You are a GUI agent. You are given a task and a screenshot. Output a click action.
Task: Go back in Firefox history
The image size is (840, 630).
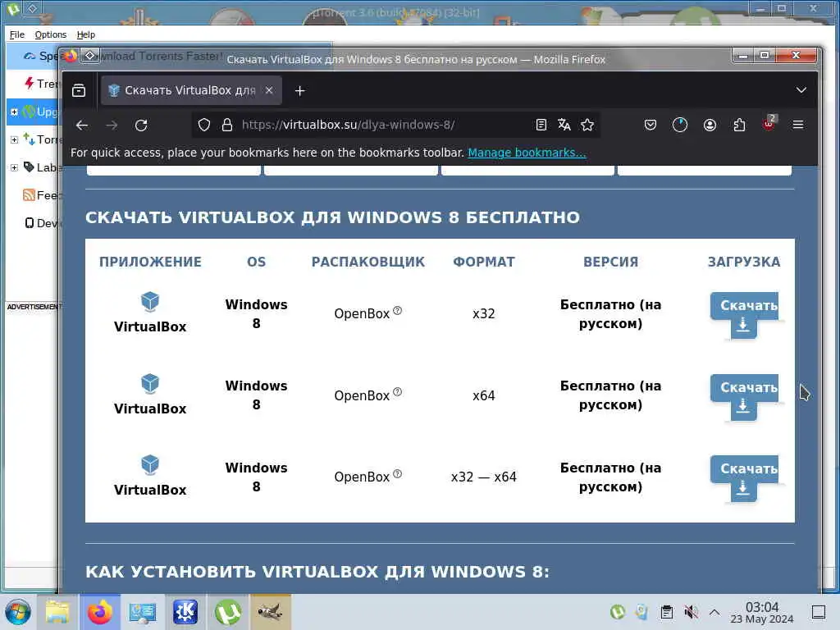pyautogui.click(x=82, y=126)
